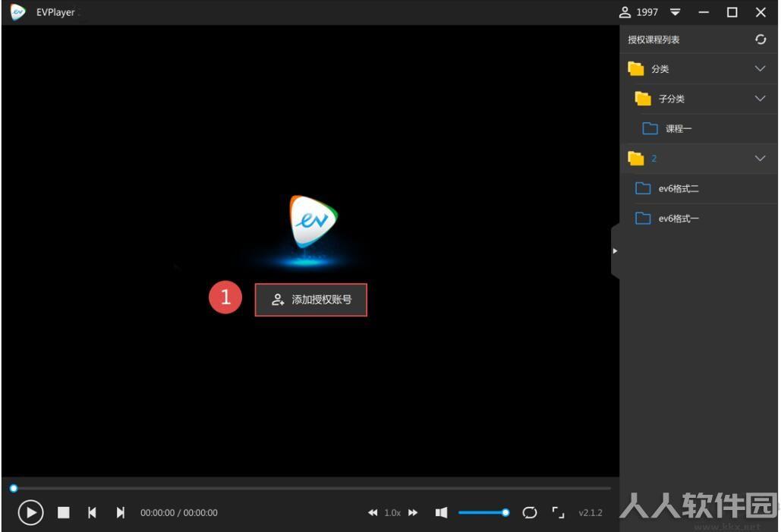781x532 pixels.
Task: Click the volume slider
Action: pos(483,512)
